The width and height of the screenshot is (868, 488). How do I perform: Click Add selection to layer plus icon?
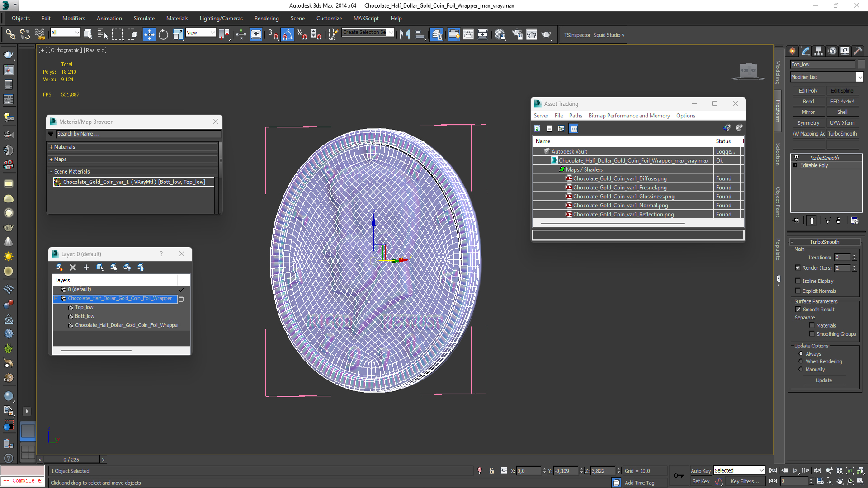tap(86, 267)
